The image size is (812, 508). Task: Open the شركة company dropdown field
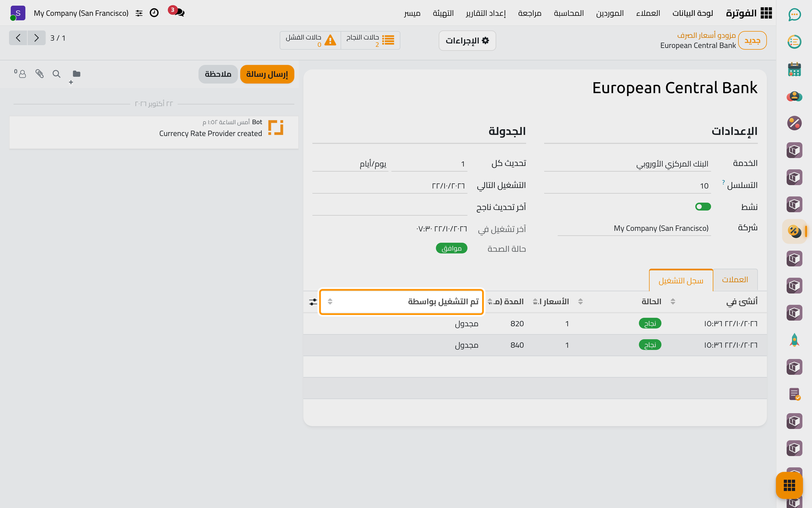[634, 228]
